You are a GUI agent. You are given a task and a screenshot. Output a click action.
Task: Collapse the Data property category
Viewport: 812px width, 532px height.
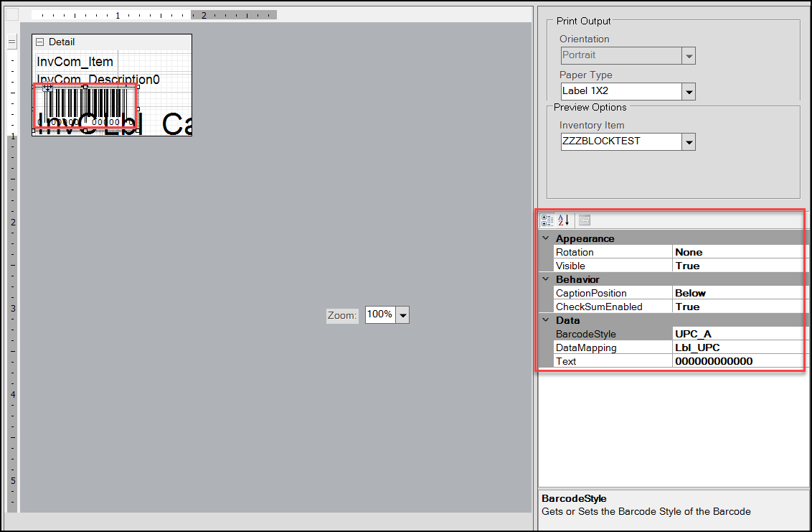pyautogui.click(x=545, y=320)
